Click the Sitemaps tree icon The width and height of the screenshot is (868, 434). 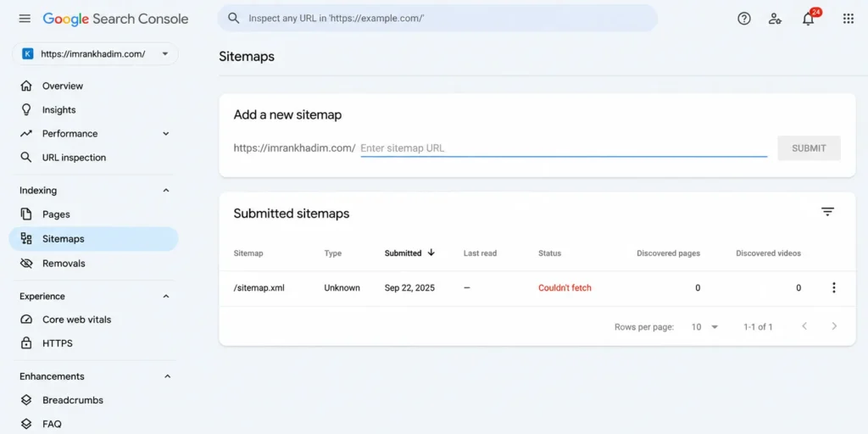26,238
